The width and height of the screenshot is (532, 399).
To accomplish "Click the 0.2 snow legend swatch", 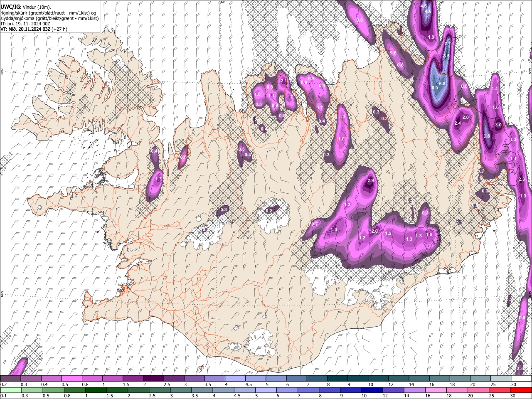I will [x=10, y=378].
